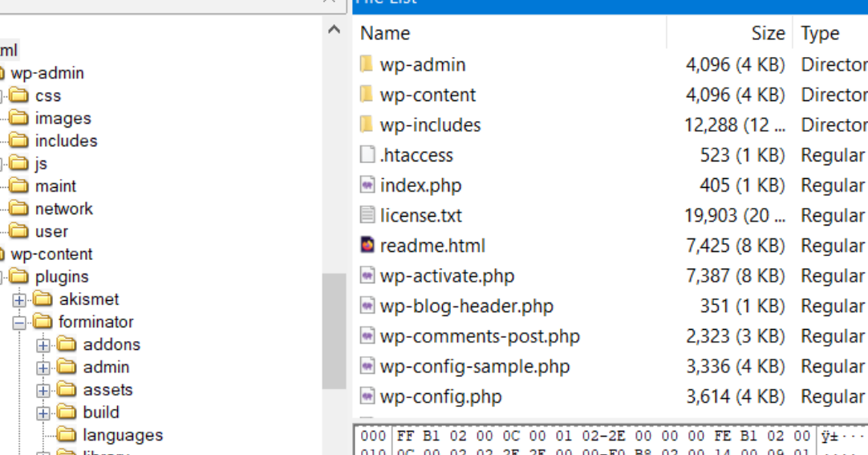Screen dimensions: 868x455
Task: Click the user folder icon in tree
Action: 18,231
